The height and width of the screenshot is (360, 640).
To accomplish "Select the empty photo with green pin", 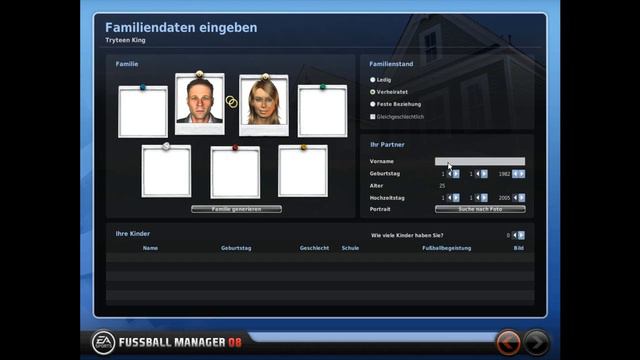I will pyautogui.click(x=322, y=111).
